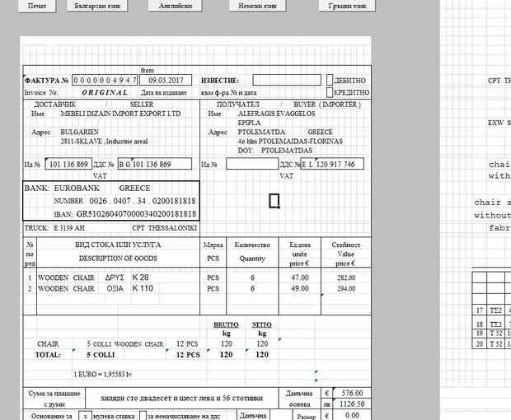Select the invoice number field 0000004947
Viewport: 511px width, 420px height.
tap(105, 81)
